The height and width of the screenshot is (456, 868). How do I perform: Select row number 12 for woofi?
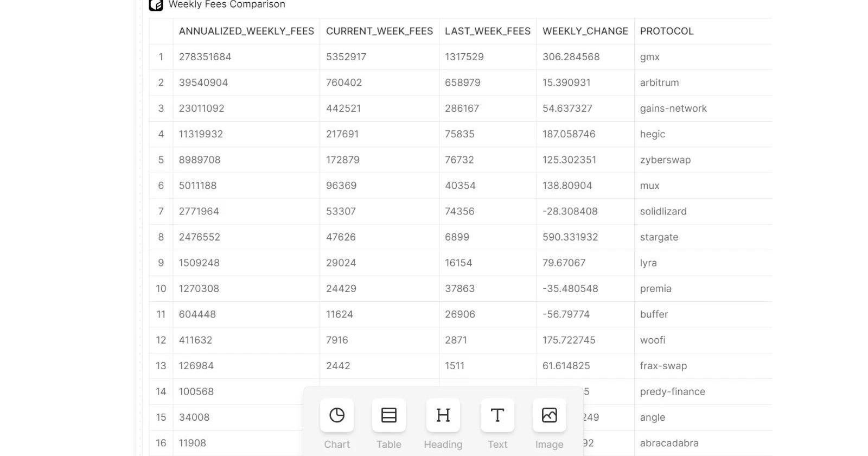(x=161, y=340)
